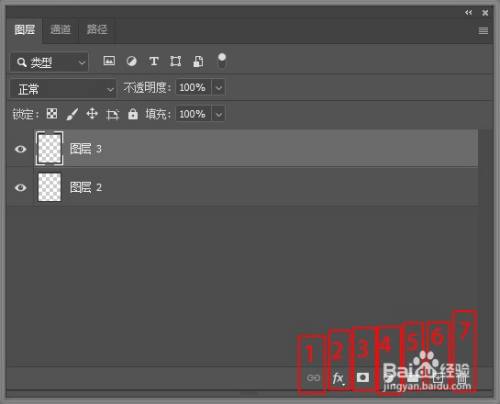Viewport: 500px width, 404px height.
Task: Click the 不透明度 label
Action: 147,88
